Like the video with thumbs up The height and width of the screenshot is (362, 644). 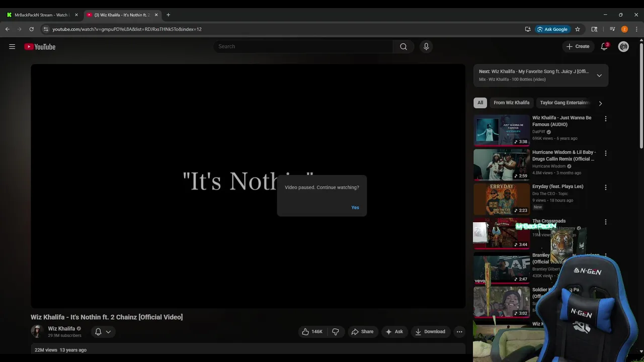click(312, 332)
